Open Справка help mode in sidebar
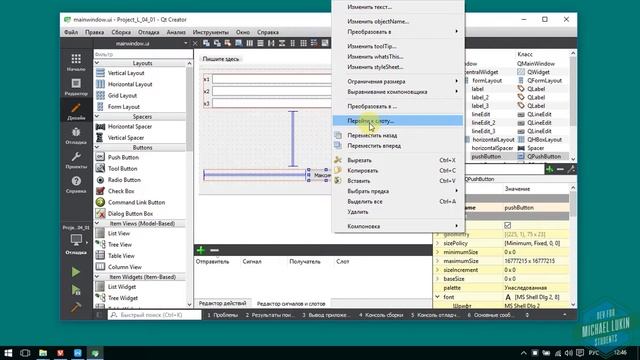 tap(76, 184)
